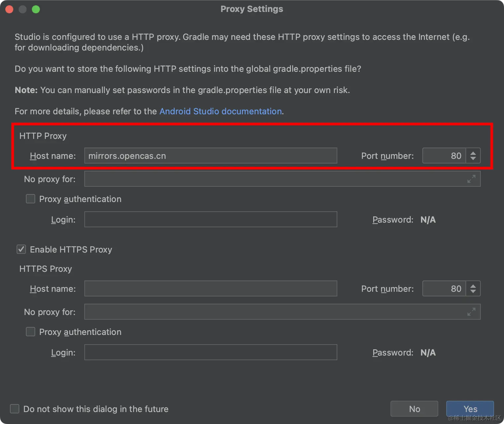Click the HTTP Password 'N/A' value

[x=428, y=220]
